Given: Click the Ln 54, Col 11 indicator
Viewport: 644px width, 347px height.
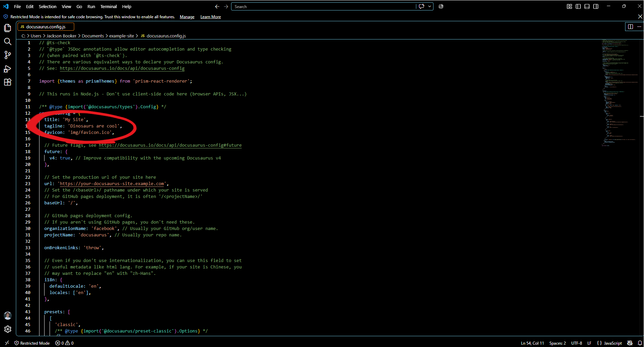Looking at the screenshot, I should 532,343.
